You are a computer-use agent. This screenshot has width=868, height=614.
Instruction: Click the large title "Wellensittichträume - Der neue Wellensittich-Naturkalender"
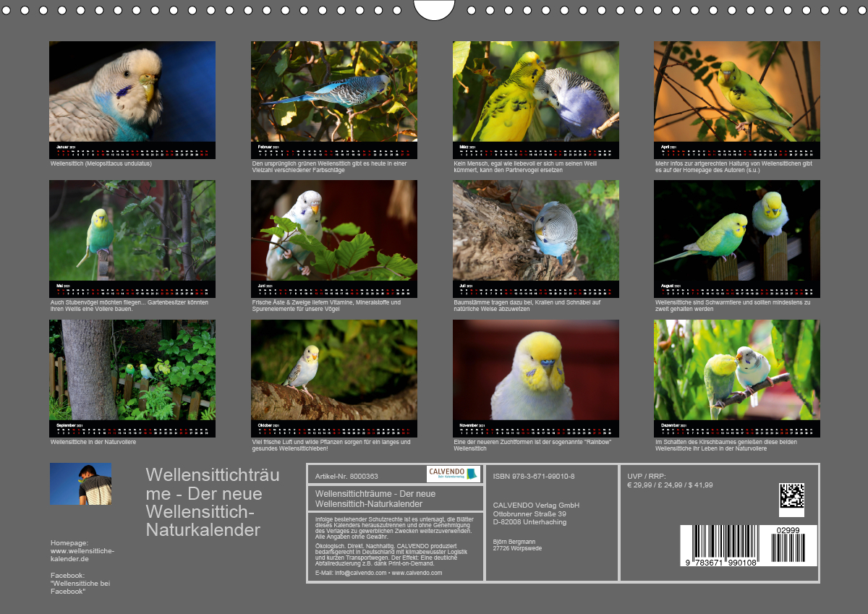coord(213,503)
